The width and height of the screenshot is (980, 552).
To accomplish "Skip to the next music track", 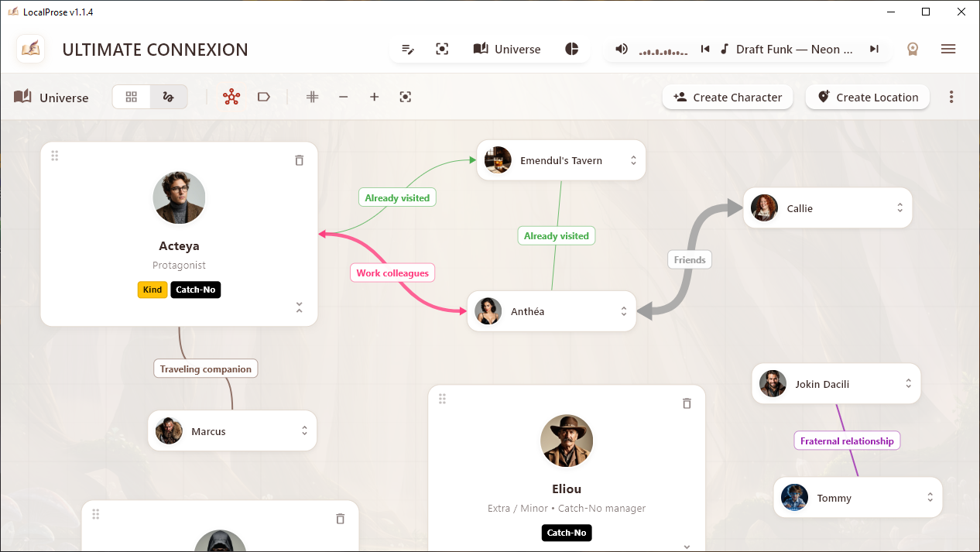I will 874,49.
